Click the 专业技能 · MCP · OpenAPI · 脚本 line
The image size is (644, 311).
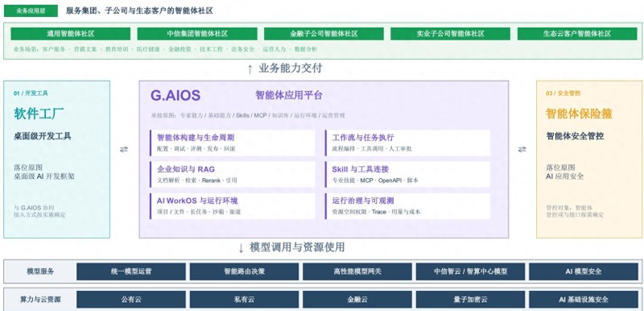coord(375,180)
